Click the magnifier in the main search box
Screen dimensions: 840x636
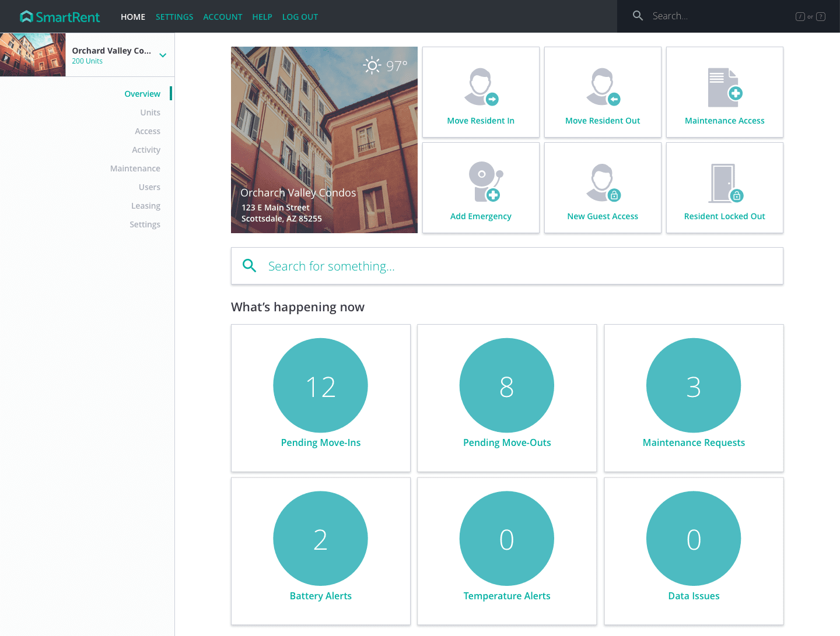tap(249, 266)
